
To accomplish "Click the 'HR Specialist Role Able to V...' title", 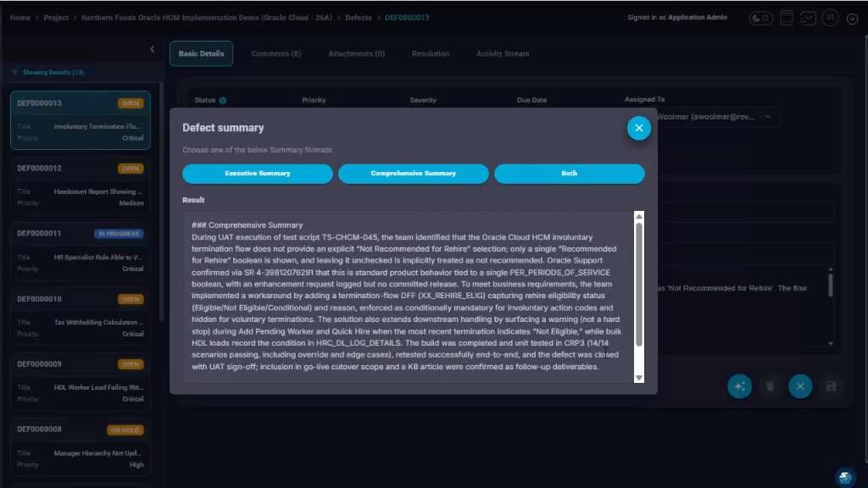I will coord(98,258).
